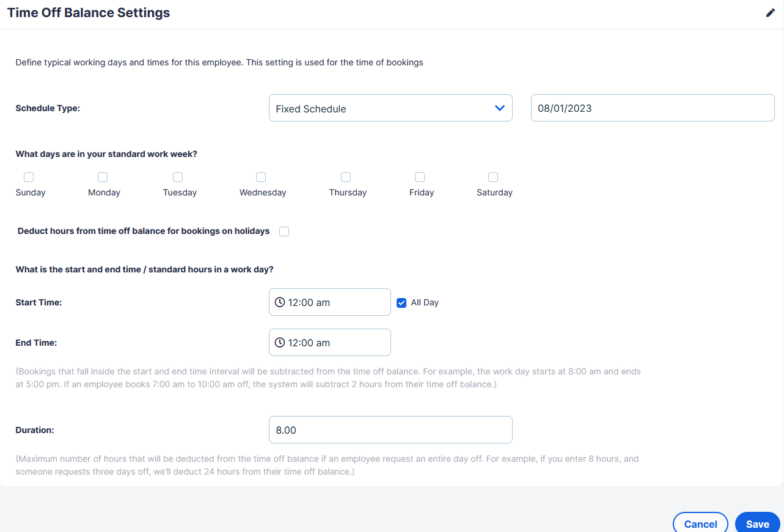Click the All Day label text
784x532 pixels.
[425, 302]
